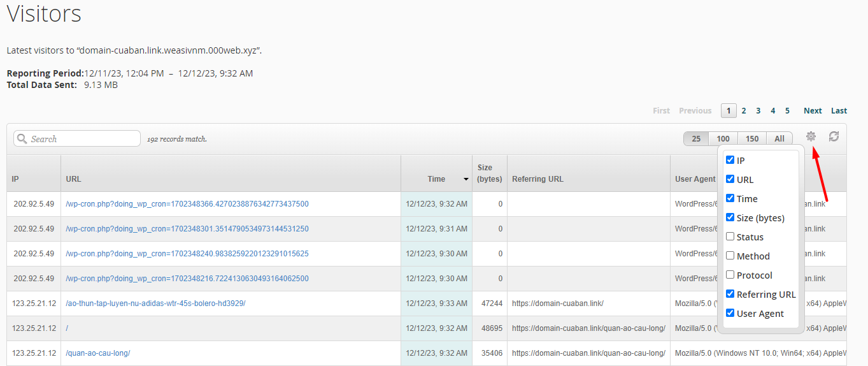This screenshot has width=868, height=366.
Task: Show All records
Action: pyautogui.click(x=779, y=138)
